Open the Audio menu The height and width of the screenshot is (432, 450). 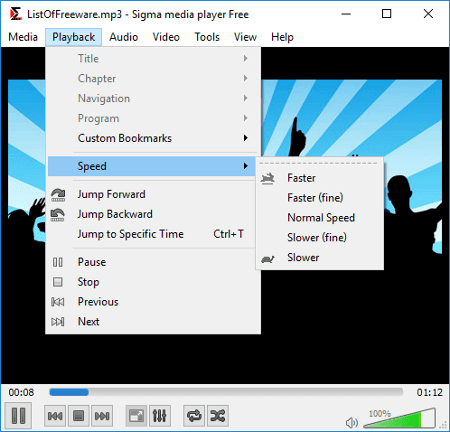[124, 37]
